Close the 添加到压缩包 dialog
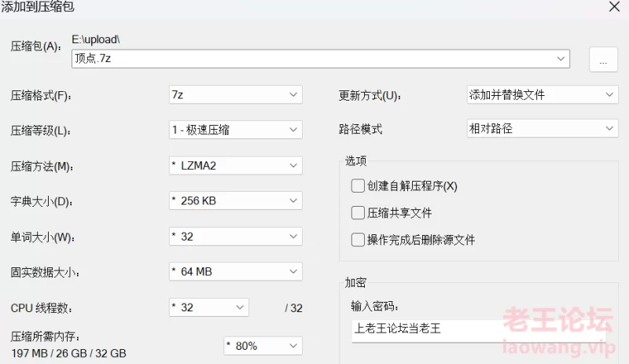This screenshot has height=364, width=629. pos(614,6)
